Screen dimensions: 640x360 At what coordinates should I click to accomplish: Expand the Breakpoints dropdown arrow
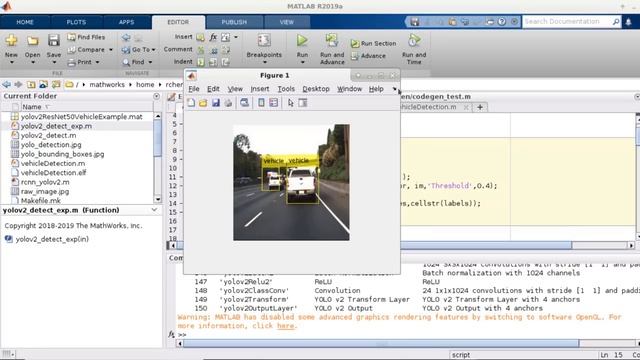pyautogui.click(x=264, y=62)
